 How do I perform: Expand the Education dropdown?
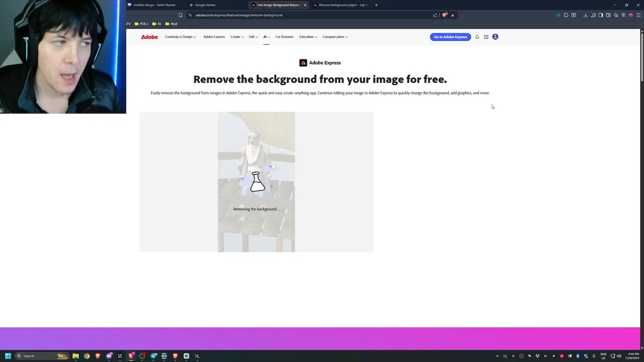pos(308,37)
